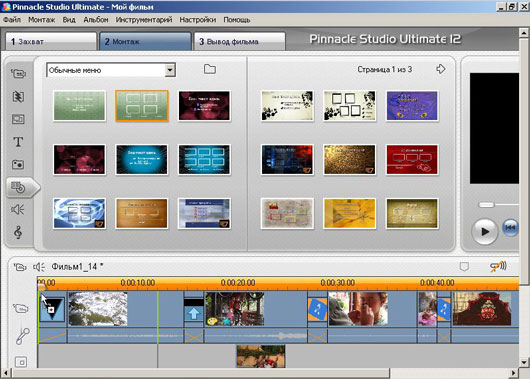Image resolution: width=530 pixels, height=379 pixels.
Task: Click the 0:00:20.00 mark on timescale
Action: pyautogui.click(x=238, y=282)
